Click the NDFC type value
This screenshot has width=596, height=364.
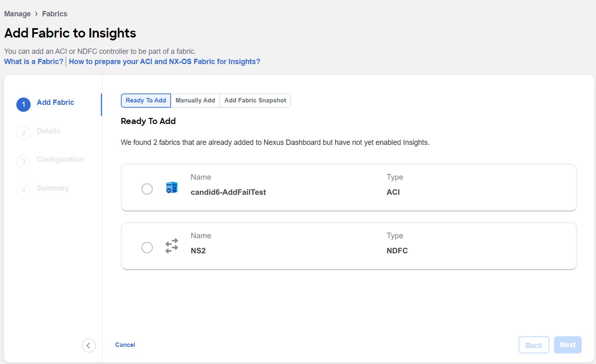pyautogui.click(x=397, y=251)
